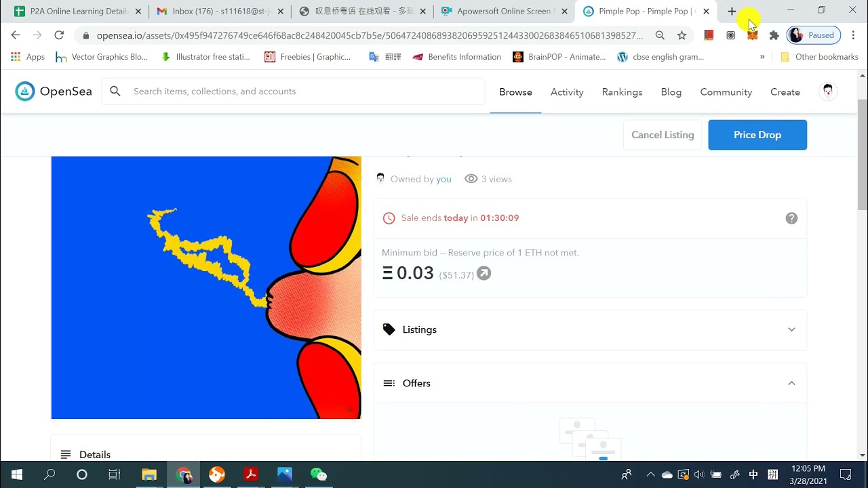Viewport: 868px width, 488px height.
Task: Click the arrow icon next to the $51.37 price
Action: pyautogui.click(x=484, y=273)
